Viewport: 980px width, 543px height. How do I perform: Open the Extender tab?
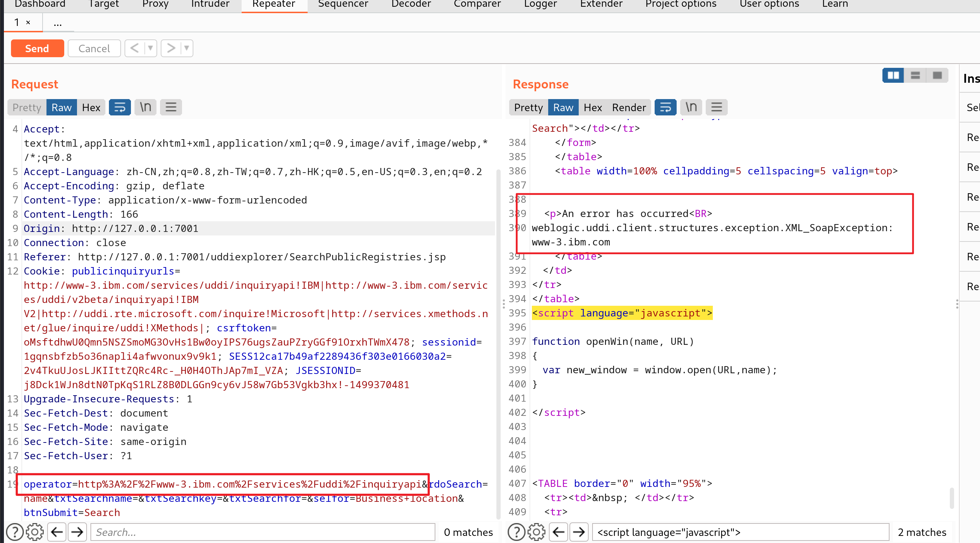coord(601,4)
